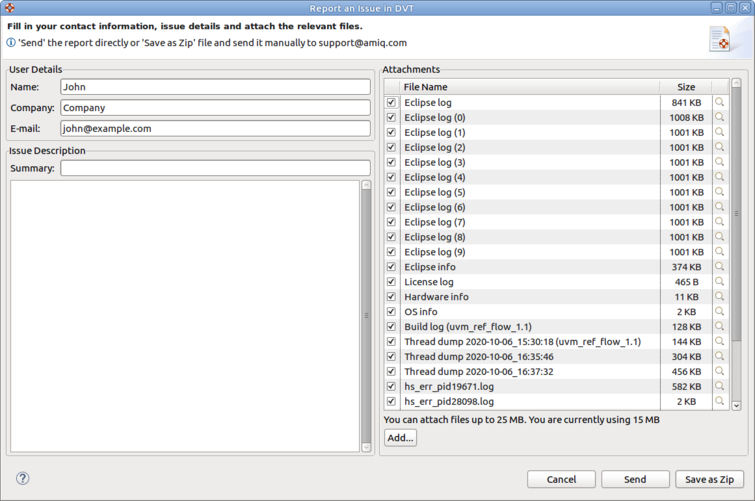This screenshot has width=755, height=501.
Task: Preview Hardware info with magnifier icon
Action: click(x=719, y=296)
